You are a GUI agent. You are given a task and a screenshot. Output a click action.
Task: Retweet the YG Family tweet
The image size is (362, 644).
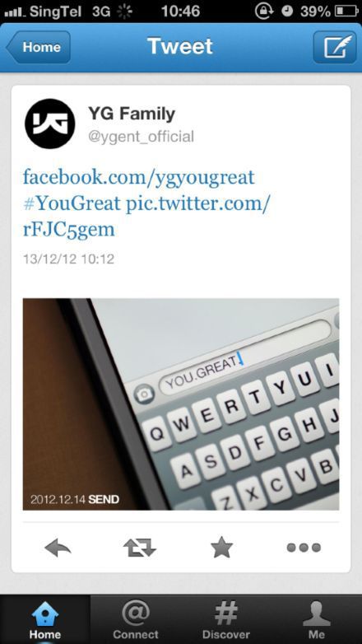(140, 548)
